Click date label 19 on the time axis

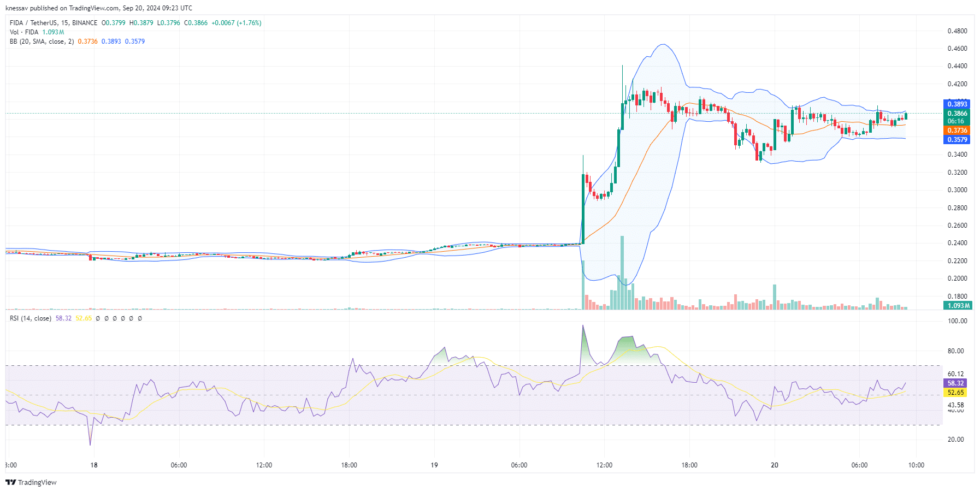point(434,465)
